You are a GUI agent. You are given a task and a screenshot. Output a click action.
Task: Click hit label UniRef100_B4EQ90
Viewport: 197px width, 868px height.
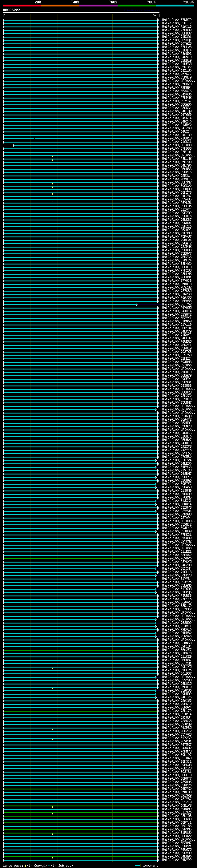[177, 857]
